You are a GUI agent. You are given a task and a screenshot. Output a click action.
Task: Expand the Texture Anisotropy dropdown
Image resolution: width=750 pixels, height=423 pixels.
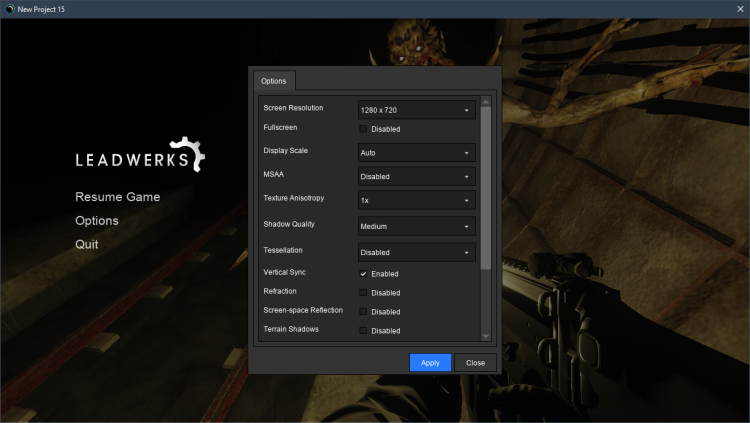coord(416,201)
